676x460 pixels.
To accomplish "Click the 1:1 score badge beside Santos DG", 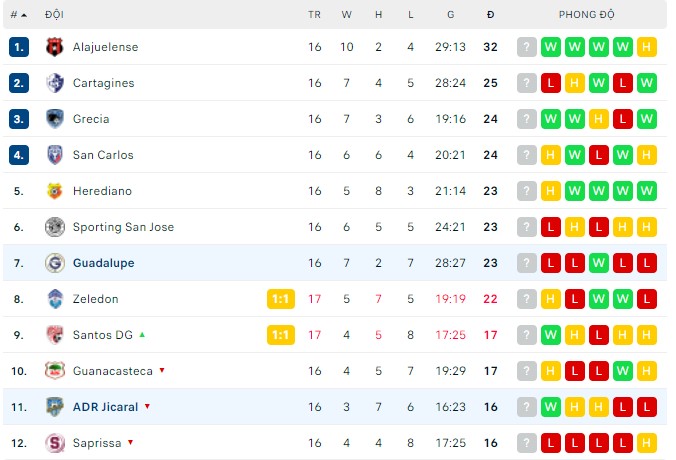I will click(281, 335).
